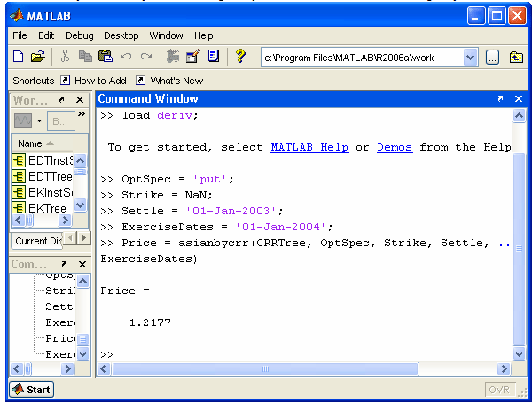Click the Price result value 1.2177

point(150,322)
